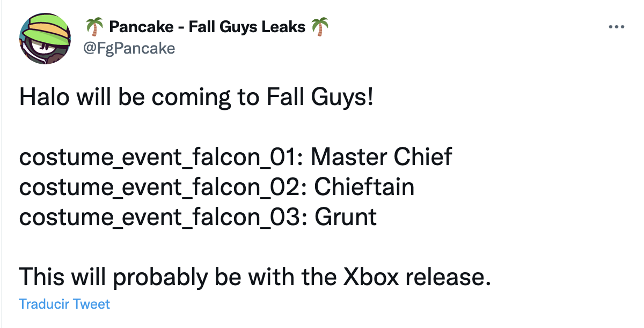Click the Master Chief text

tap(382, 157)
